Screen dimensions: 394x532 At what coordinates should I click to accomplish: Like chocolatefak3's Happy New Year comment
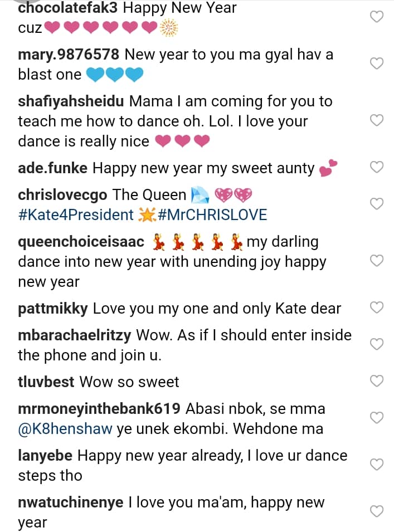click(x=377, y=17)
